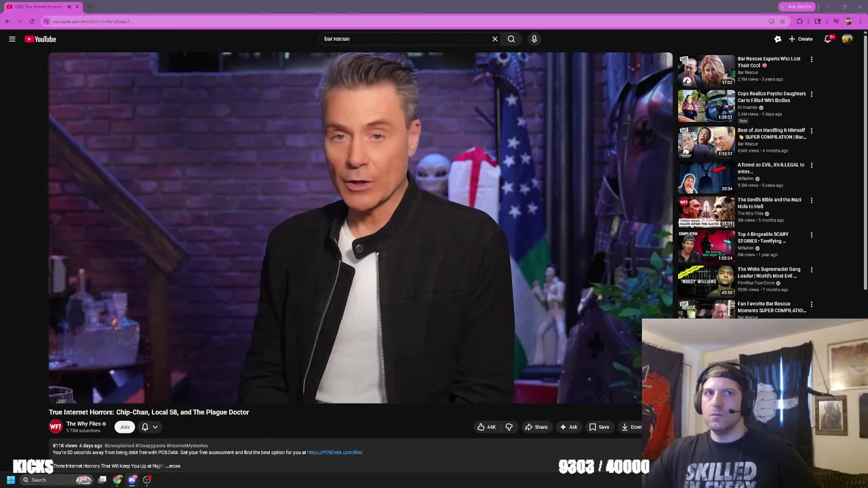Screen dimensions: 868x488
Task: Join The Why Files channel membership
Action: (125, 427)
